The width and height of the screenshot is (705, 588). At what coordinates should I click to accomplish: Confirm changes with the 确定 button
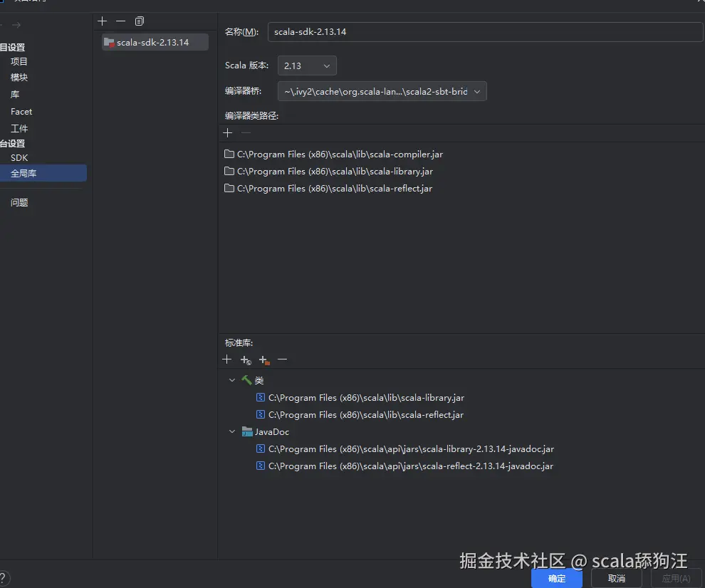[x=557, y=579]
